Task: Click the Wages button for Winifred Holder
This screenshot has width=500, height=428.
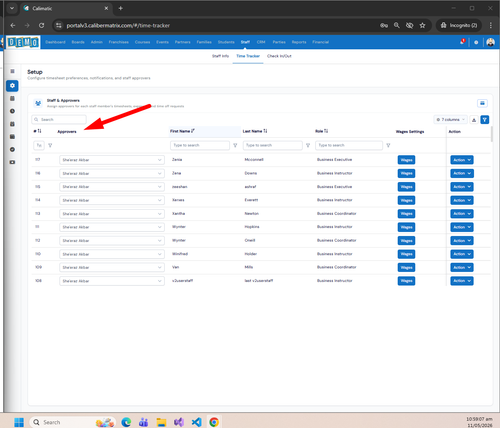Action: [406, 254]
